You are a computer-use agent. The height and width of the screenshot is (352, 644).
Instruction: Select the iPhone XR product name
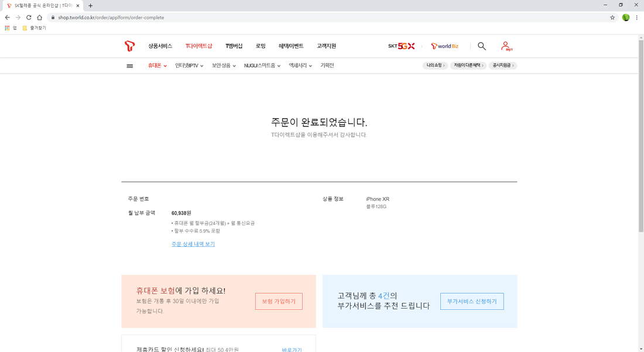378,199
